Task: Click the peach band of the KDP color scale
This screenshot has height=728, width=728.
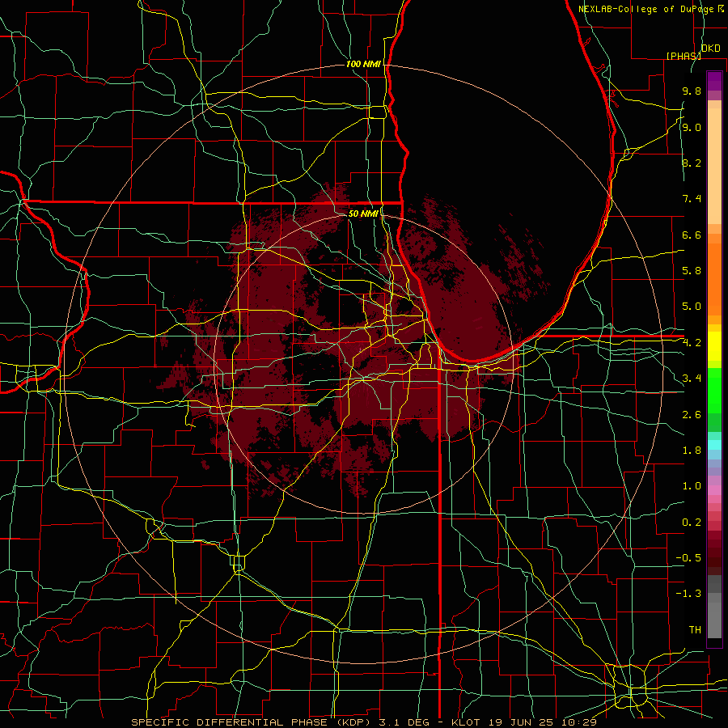Action: [714, 166]
